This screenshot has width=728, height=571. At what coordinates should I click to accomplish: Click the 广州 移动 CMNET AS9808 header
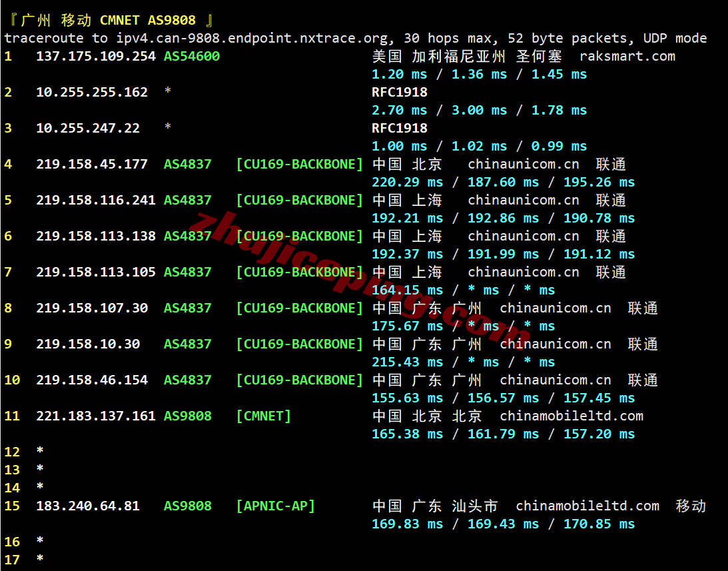(x=108, y=21)
